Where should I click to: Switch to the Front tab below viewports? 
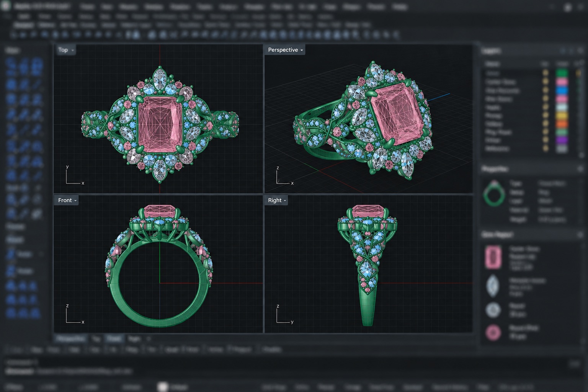(x=114, y=338)
